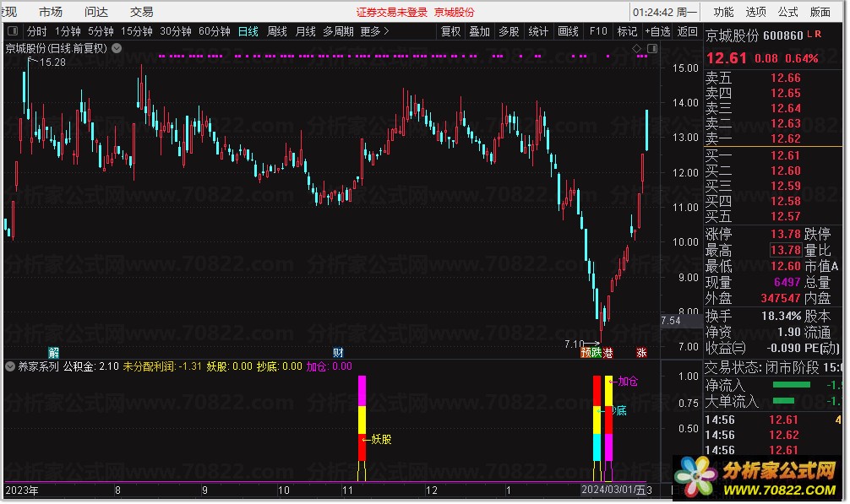
Task: Open the 公式 menu
Action: point(787,12)
